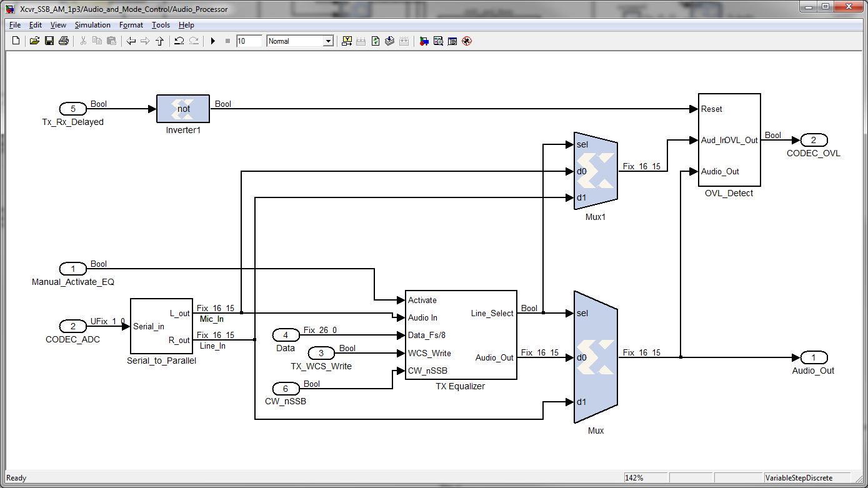The width and height of the screenshot is (868, 488).
Task: Open the Library Browser icon
Action: [x=424, y=41]
